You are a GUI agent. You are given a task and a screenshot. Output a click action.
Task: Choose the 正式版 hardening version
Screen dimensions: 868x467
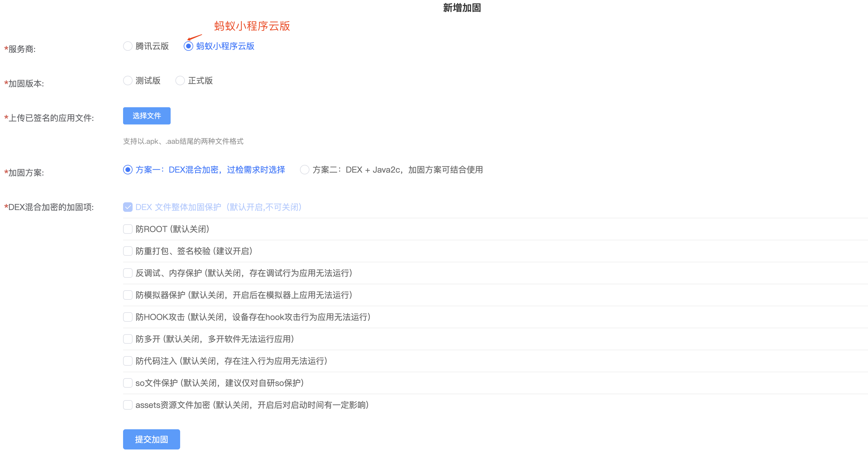pyautogui.click(x=180, y=81)
